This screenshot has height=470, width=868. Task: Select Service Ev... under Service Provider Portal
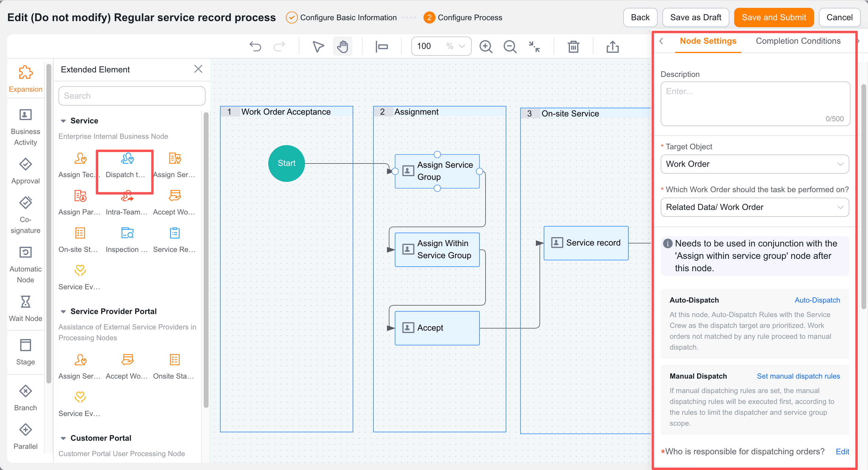pyautogui.click(x=80, y=404)
